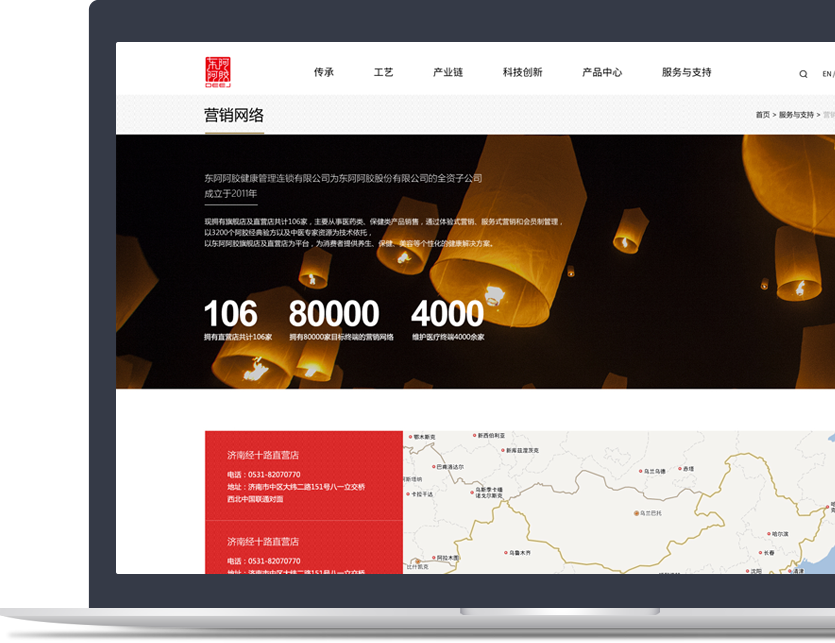The width and height of the screenshot is (835, 643).
Task: Open the 工艺 navigation item
Action: [383, 72]
